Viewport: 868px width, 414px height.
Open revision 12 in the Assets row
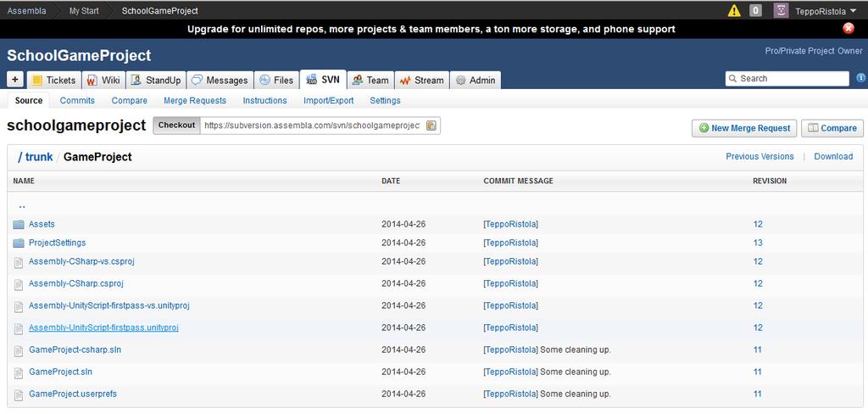pos(758,225)
